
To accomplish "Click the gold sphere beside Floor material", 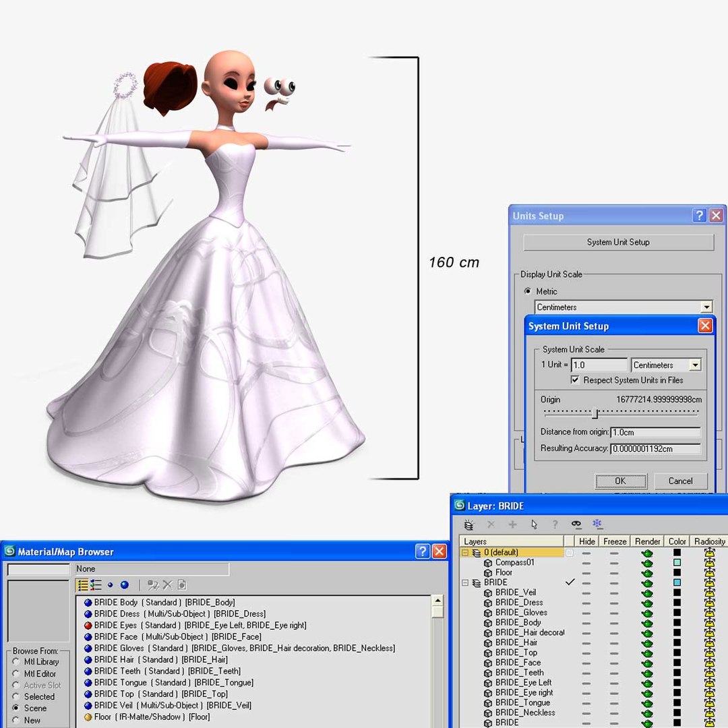I will point(88,717).
